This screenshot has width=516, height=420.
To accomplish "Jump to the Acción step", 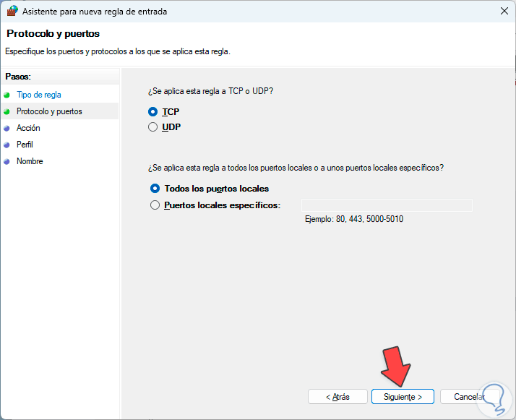I will [28, 128].
